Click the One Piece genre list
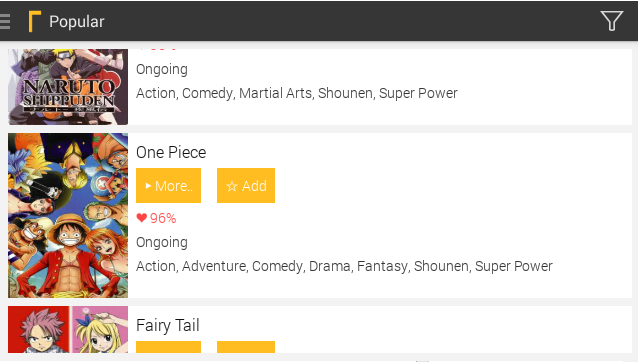This screenshot has height=362, width=638. tap(344, 266)
